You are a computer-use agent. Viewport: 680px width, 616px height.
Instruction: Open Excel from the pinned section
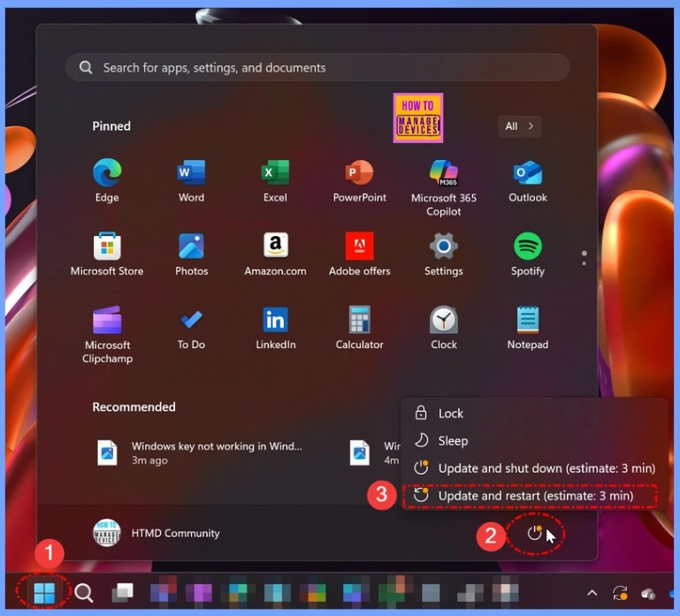click(x=275, y=181)
